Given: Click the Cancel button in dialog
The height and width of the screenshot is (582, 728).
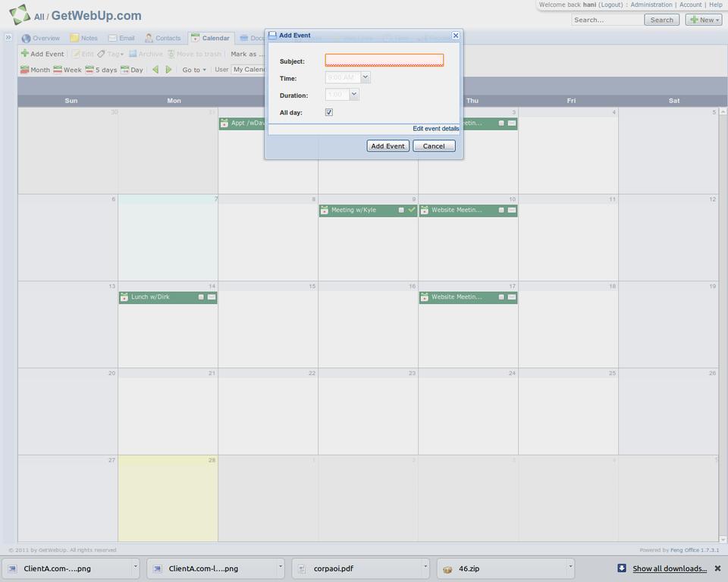Looking at the screenshot, I should tap(434, 145).
